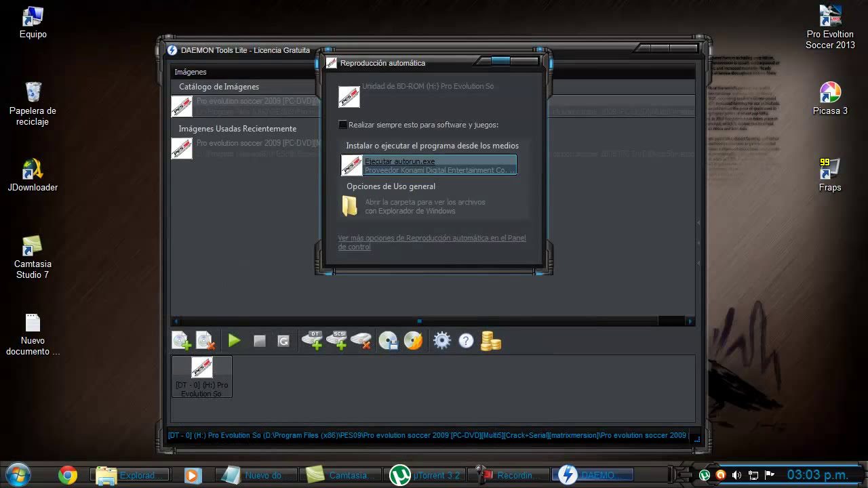868x488 pixels.
Task: Click the Burn image with Astroburn icon
Action: click(x=413, y=340)
